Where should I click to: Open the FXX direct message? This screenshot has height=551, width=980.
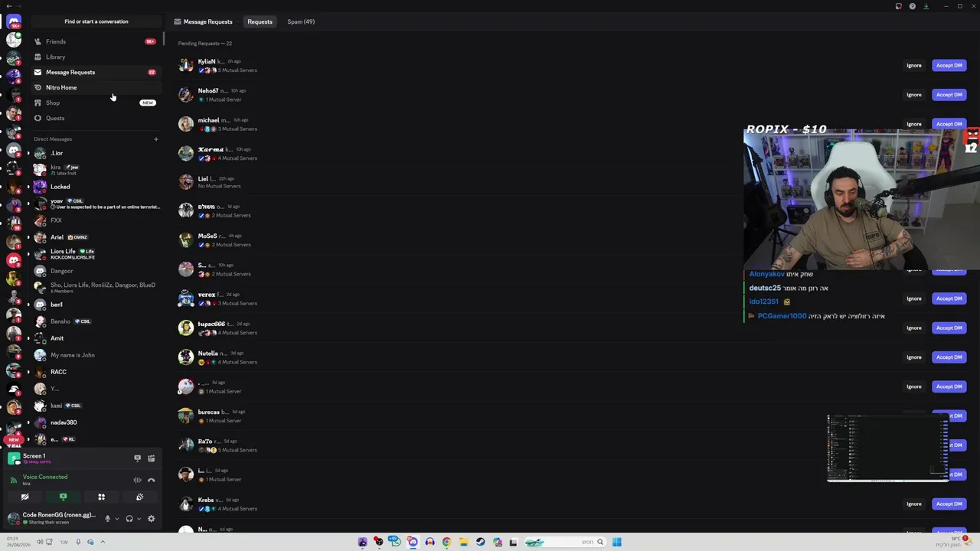point(96,220)
